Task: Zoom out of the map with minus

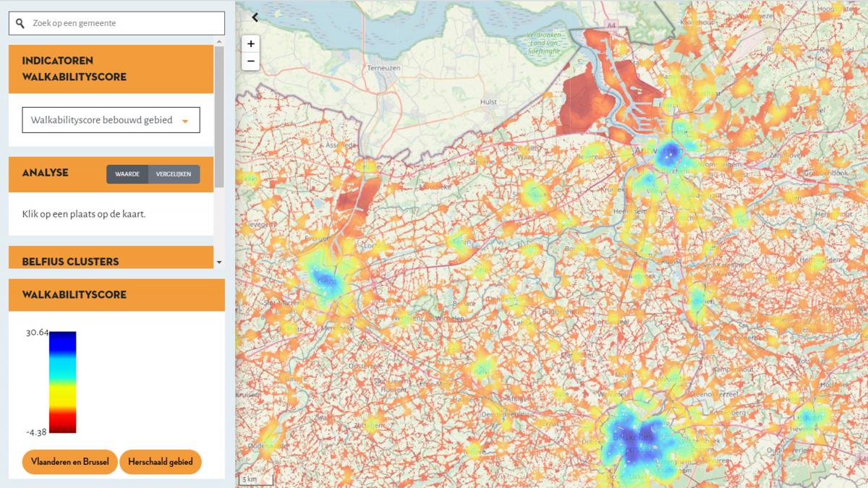Action: tap(251, 61)
